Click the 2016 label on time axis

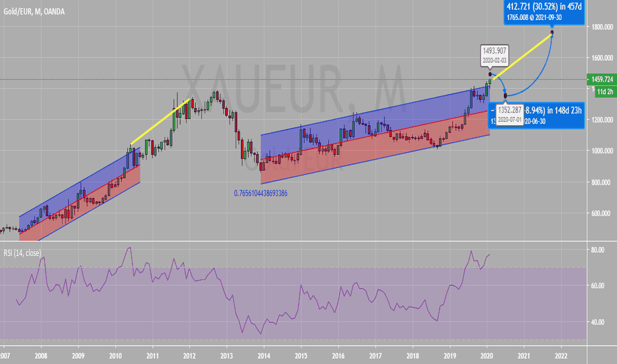point(338,356)
